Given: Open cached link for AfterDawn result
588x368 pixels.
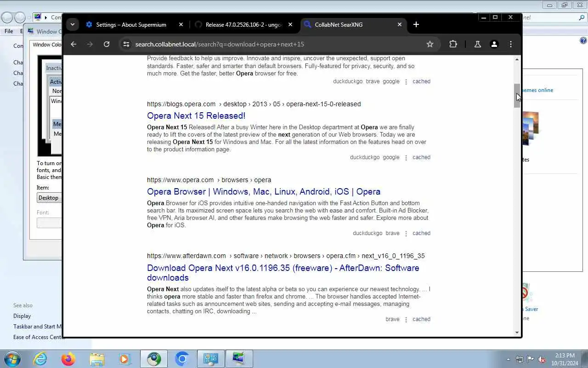Looking at the screenshot, I should (x=421, y=319).
